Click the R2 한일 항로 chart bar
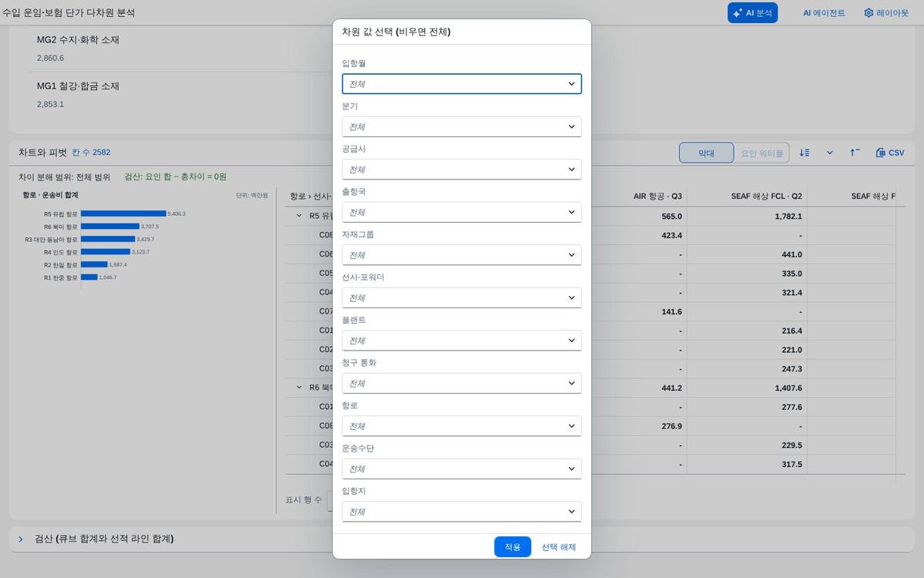Viewport: 924px width, 578px height. [94, 264]
